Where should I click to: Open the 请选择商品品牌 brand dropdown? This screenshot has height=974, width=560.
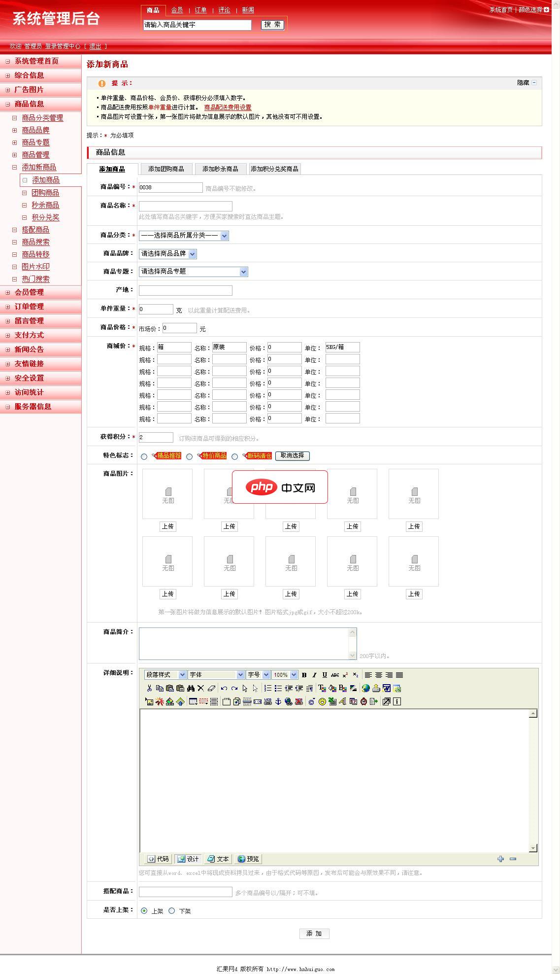point(167,254)
